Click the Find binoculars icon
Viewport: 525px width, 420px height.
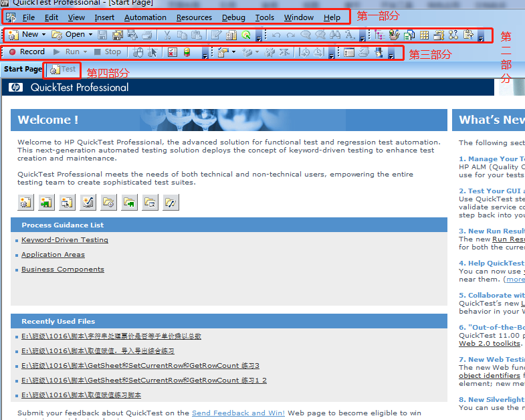[335, 35]
